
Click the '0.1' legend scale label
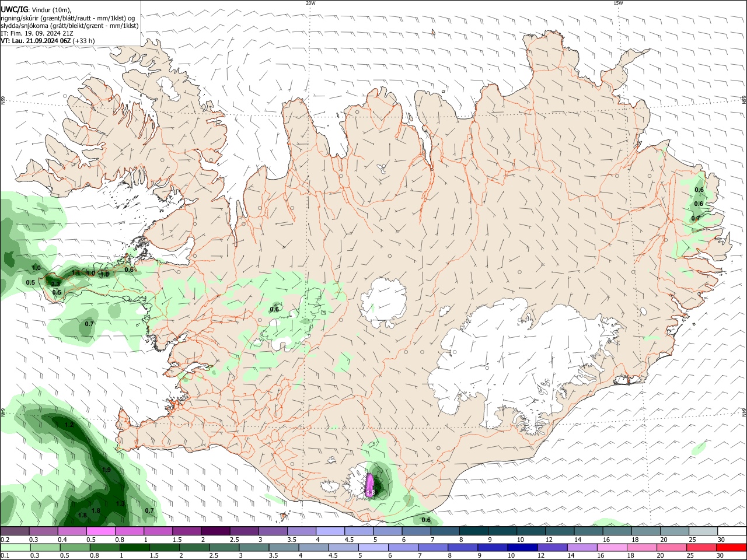(x=5, y=556)
